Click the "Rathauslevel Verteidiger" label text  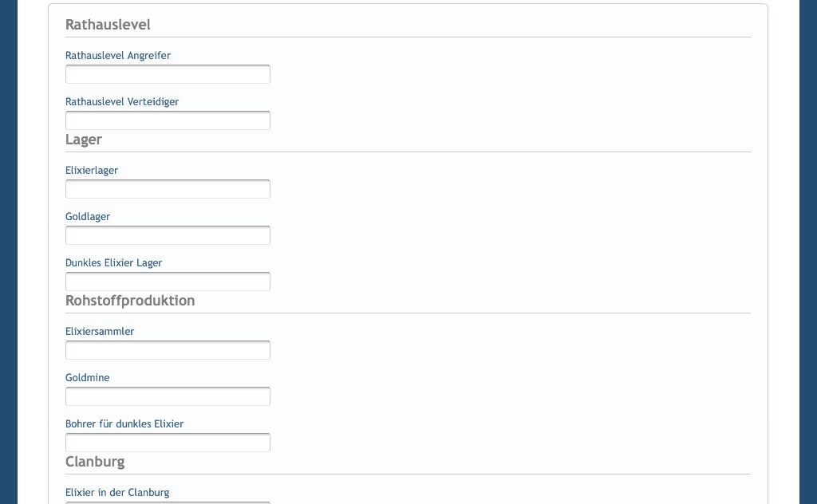coord(122,102)
